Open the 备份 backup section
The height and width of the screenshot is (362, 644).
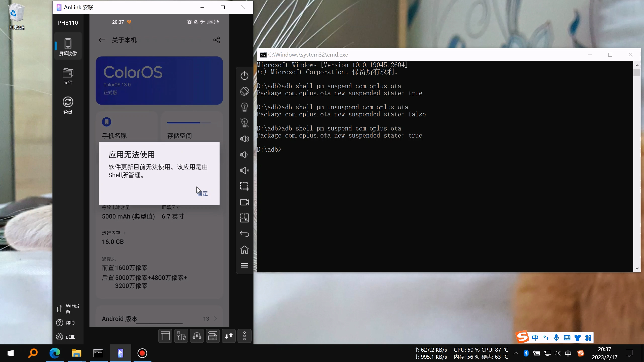68,105
